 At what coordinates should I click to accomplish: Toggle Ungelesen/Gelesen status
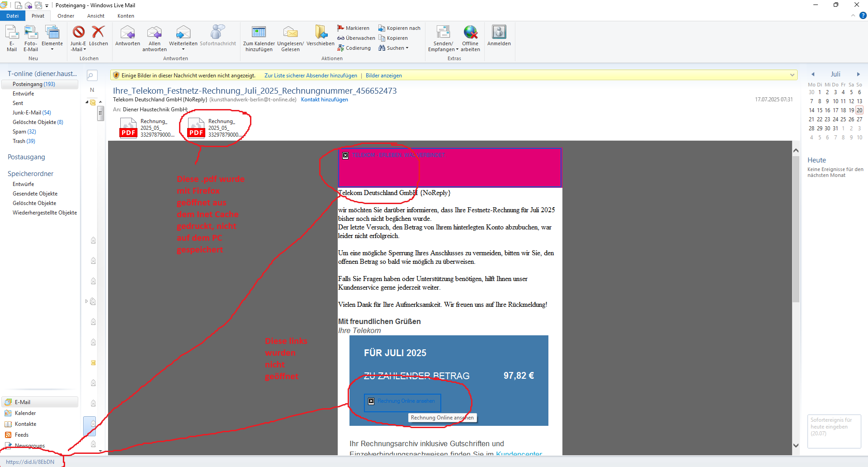click(x=290, y=38)
